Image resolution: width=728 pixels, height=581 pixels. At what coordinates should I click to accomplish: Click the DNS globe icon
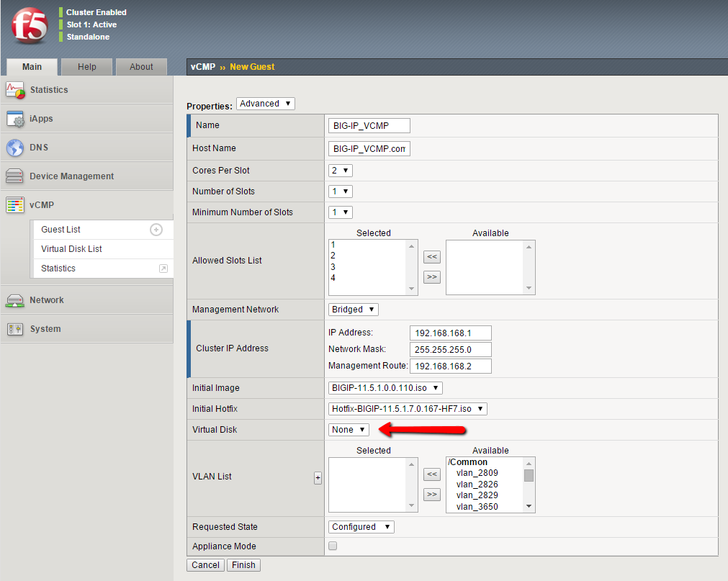pos(15,148)
